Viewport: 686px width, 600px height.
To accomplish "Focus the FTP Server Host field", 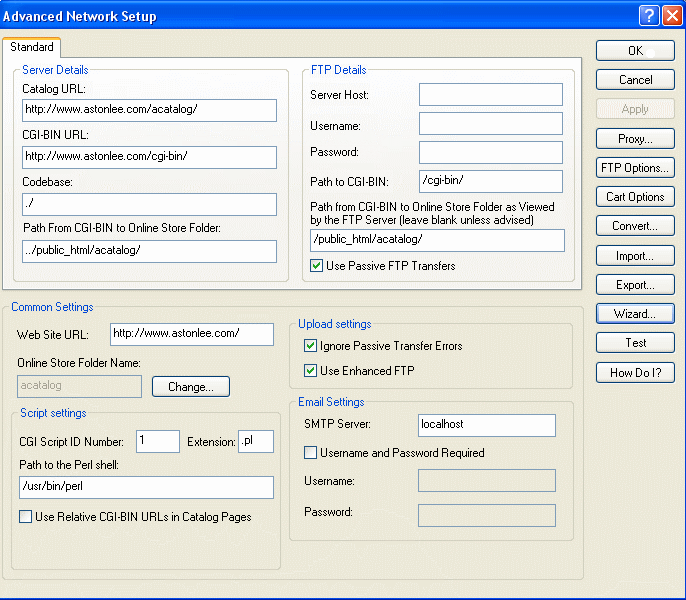I will 490,95.
